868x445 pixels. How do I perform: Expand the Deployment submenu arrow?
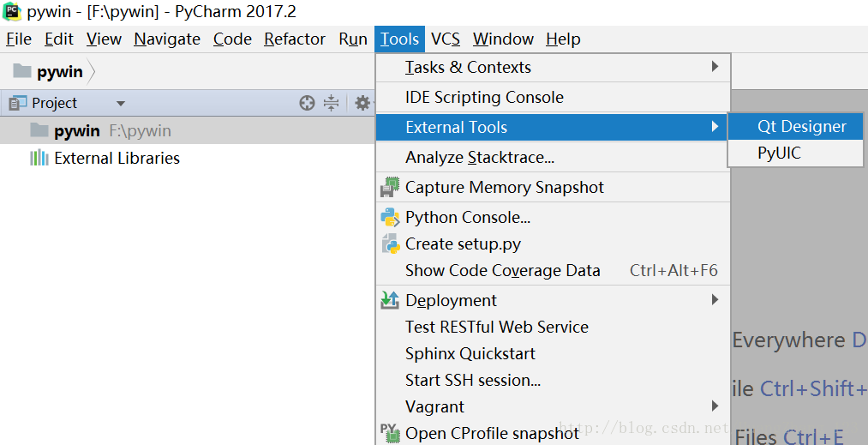click(x=715, y=300)
